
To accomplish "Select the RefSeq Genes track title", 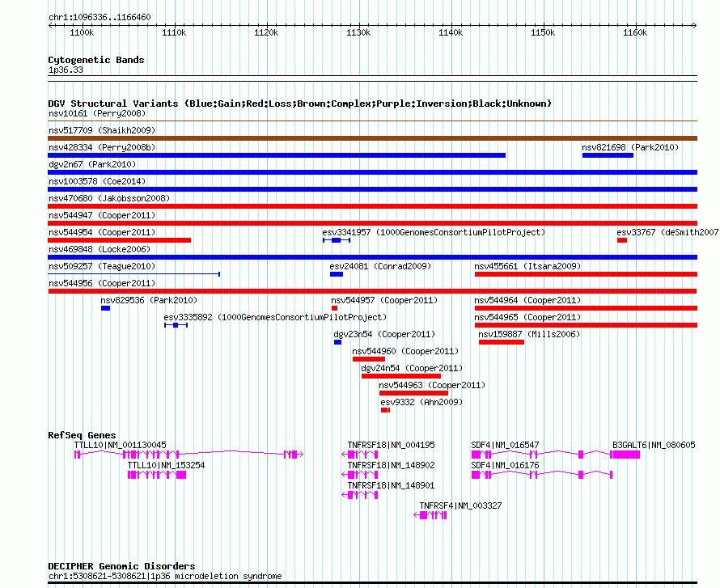I will [x=82, y=434].
